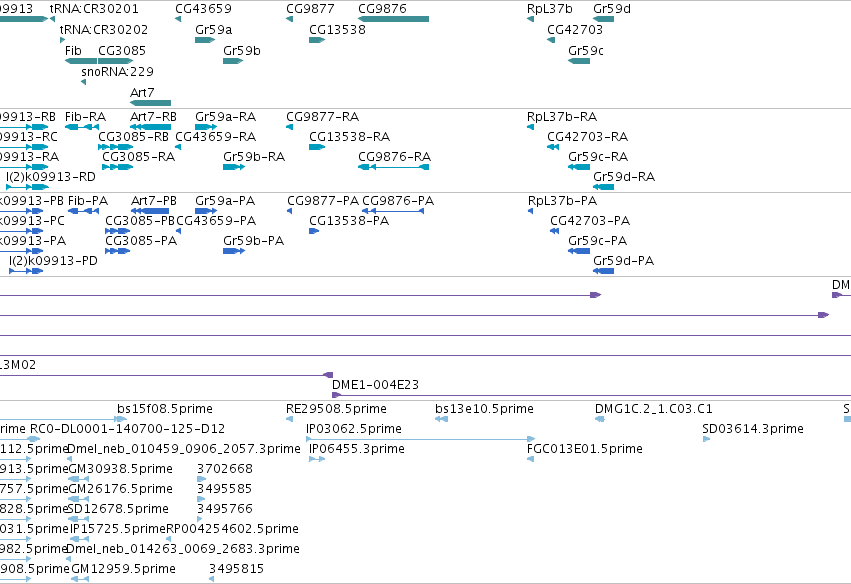Select the DMG1C.2_1.C03.C1 feature
851x584 pixels.
click(600, 419)
